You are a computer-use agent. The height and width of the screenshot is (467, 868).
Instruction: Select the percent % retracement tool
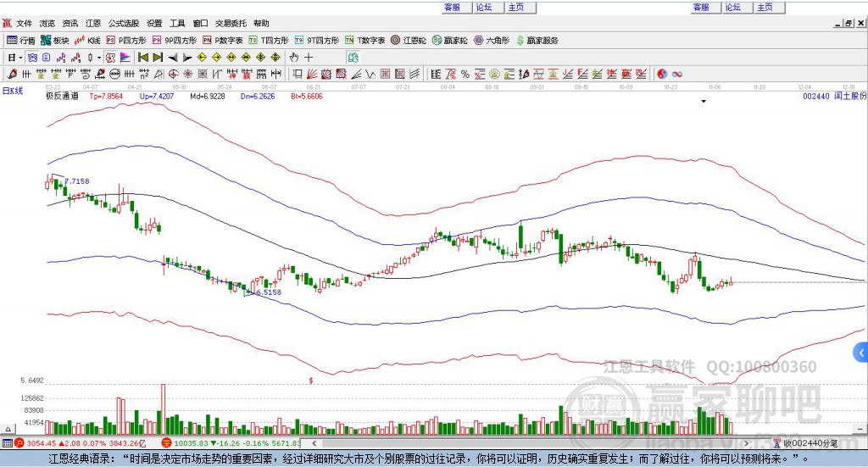[x=465, y=74]
